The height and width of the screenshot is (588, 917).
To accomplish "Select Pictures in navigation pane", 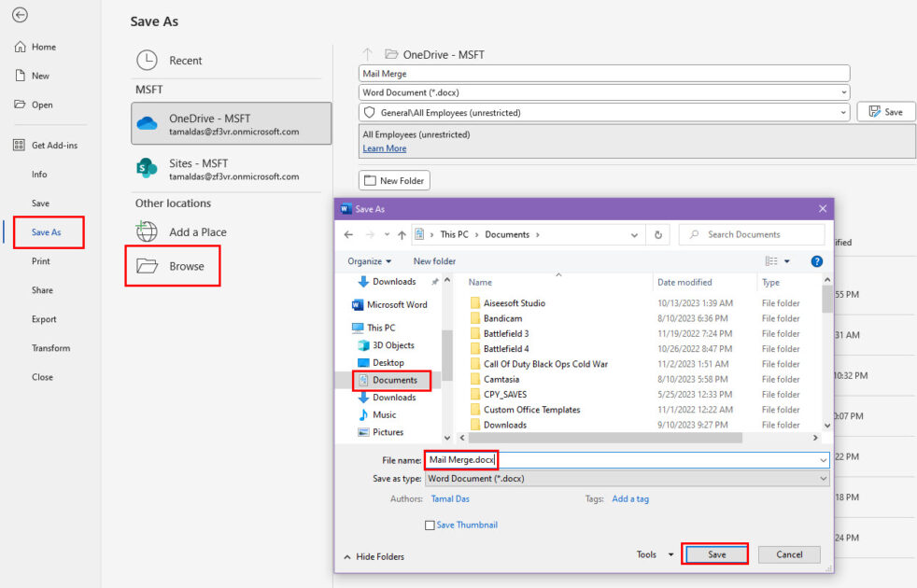I will coord(380,432).
